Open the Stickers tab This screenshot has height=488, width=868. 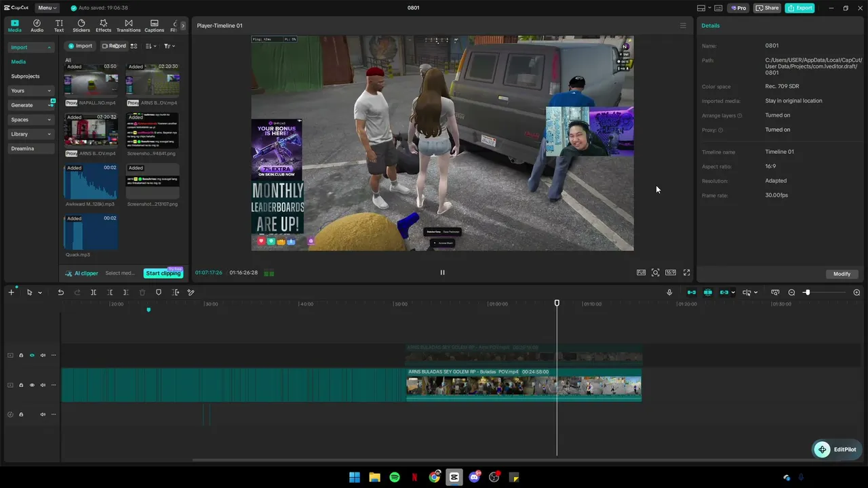(81, 26)
